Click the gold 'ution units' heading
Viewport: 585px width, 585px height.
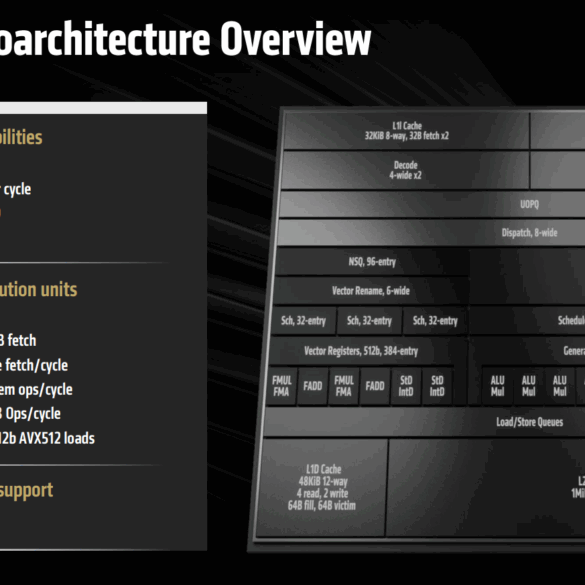[x=38, y=290]
